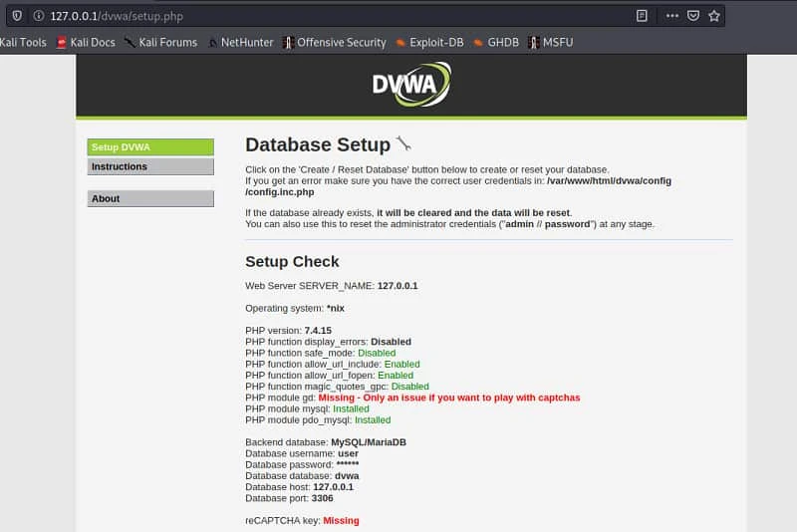
Task: Click display_errors Disabled status
Action: tap(391, 342)
